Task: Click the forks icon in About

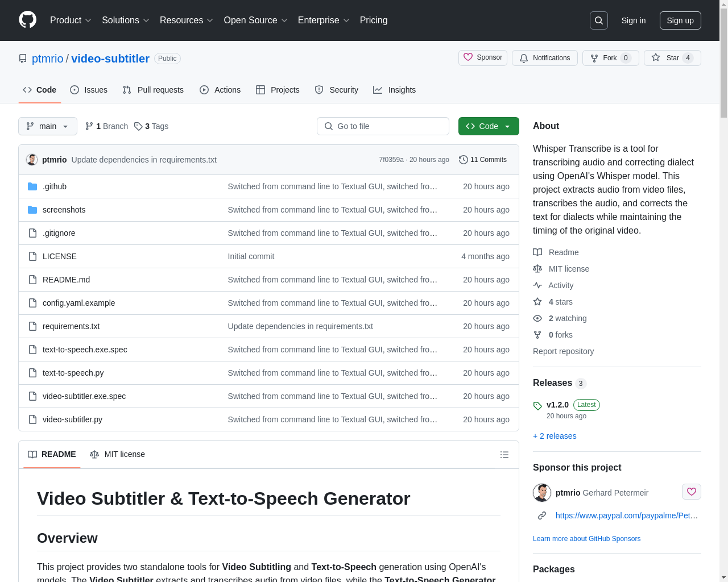Action: (x=537, y=335)
